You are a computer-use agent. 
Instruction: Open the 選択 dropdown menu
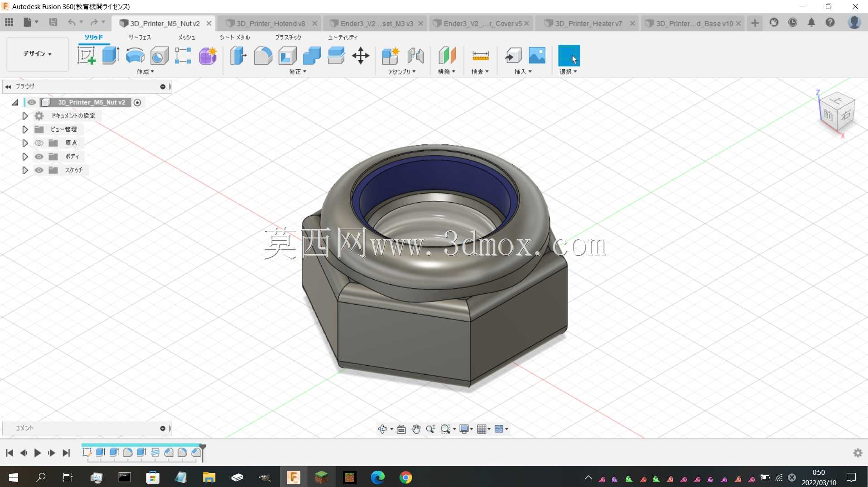pos(568,72)
